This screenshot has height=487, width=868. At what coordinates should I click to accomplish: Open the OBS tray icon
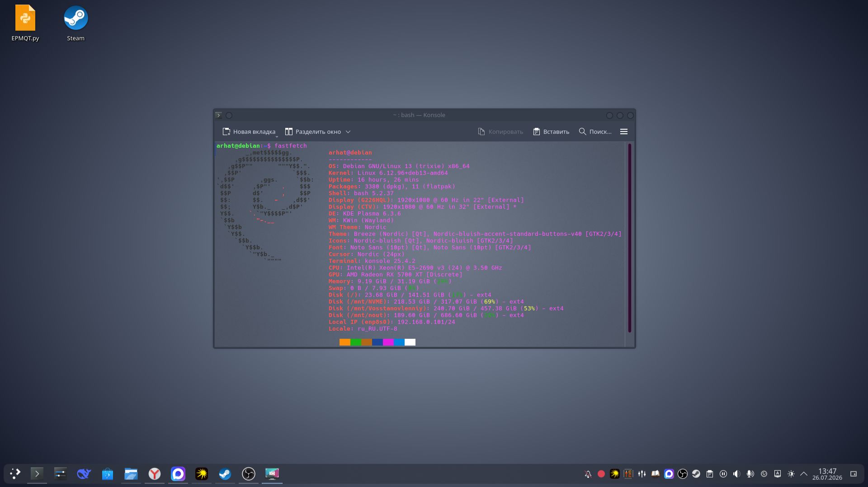(683, 474)
